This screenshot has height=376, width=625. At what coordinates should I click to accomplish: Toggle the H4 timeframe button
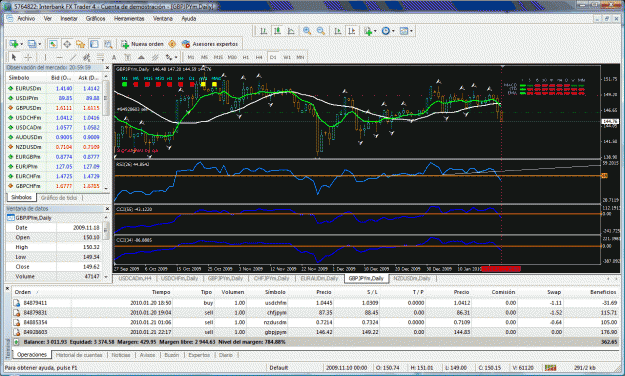259,57
